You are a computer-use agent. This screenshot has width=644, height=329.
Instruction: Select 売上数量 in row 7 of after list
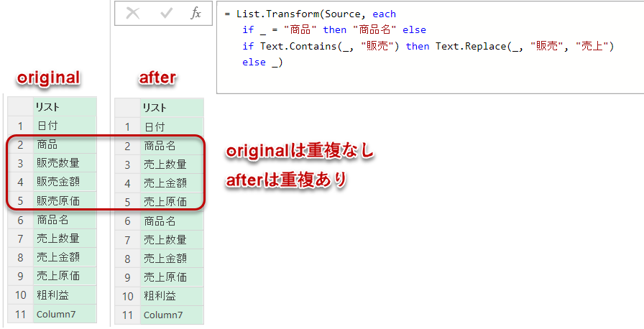pyautogui.click(x=172, y=240)
